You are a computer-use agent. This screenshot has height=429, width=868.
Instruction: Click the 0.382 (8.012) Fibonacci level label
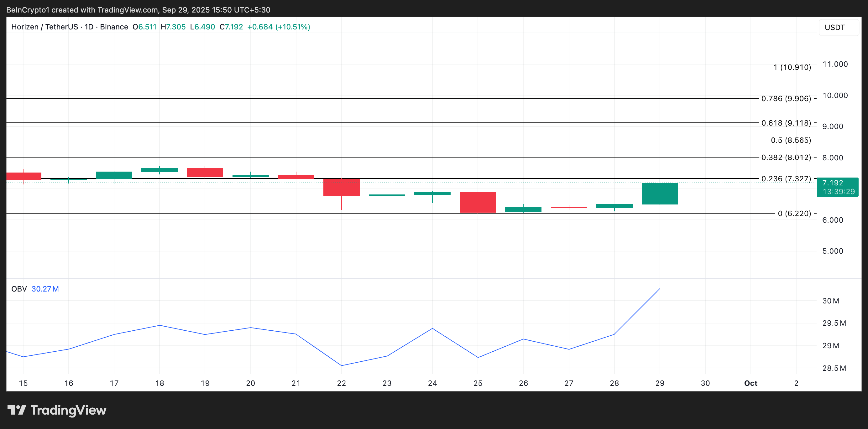point(786,157)
